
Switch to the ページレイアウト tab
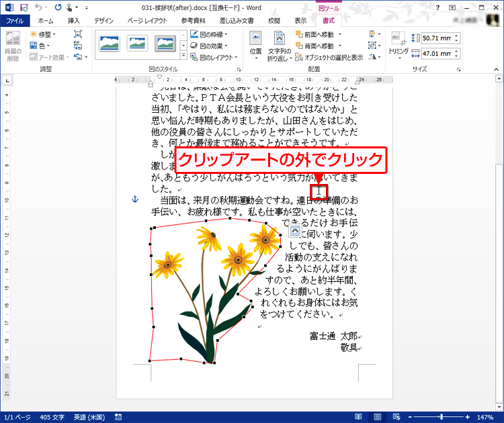pos(147,21)
